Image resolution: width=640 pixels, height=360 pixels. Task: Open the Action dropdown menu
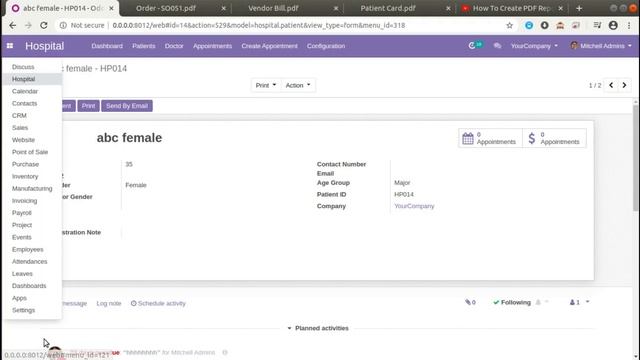point(298,85)
